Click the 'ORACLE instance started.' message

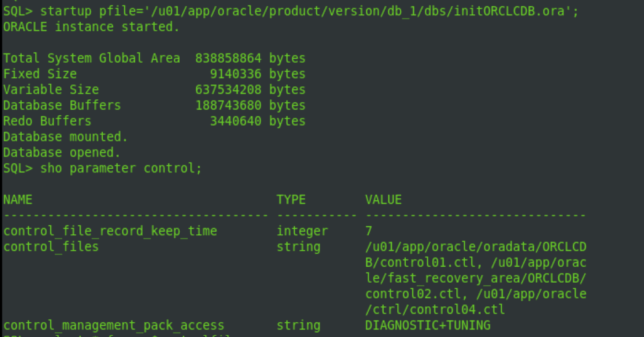coord(92,27)
